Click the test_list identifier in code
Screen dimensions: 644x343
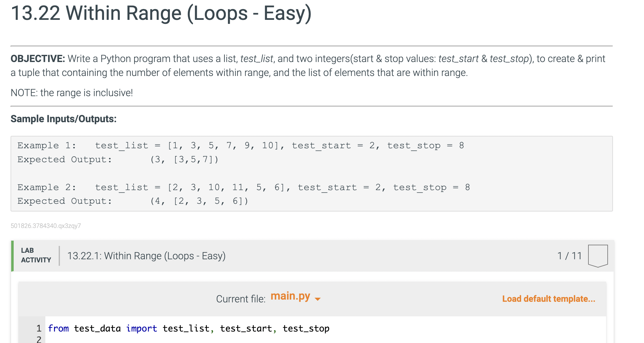tap(186, 328)
